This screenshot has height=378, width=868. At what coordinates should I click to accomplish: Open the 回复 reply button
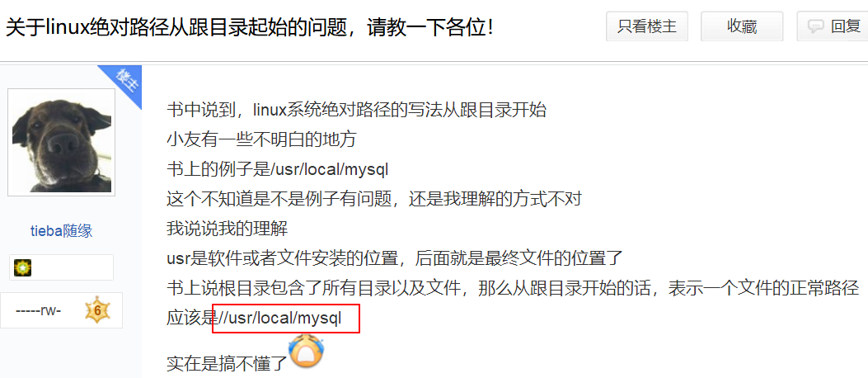click(832, 26)
